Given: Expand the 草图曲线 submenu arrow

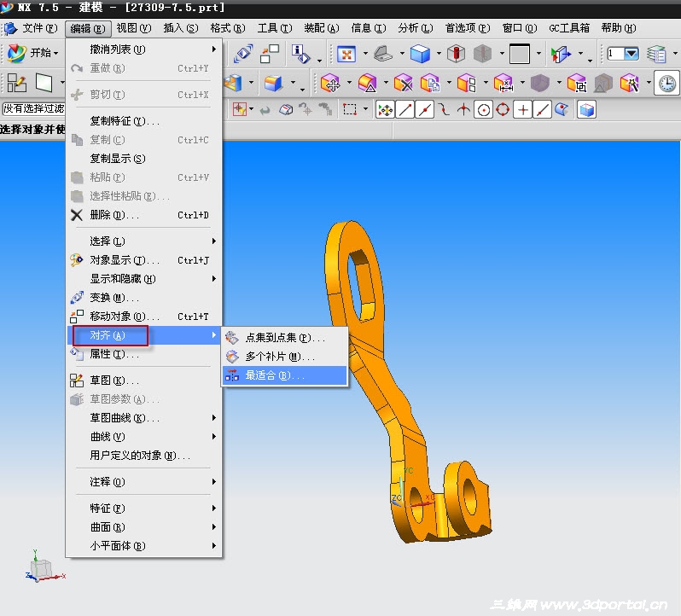Looking at the screenshot, I should 214,417.
